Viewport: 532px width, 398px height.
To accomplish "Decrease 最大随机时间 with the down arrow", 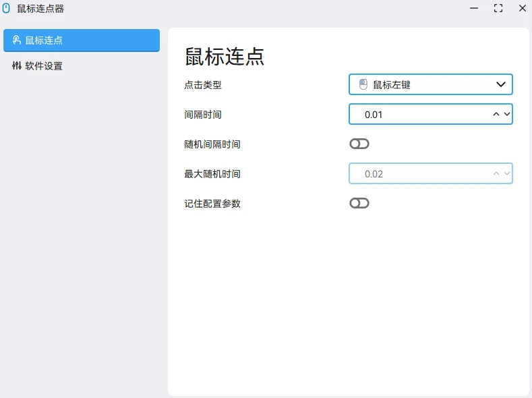I will click(x=507, y=174).
